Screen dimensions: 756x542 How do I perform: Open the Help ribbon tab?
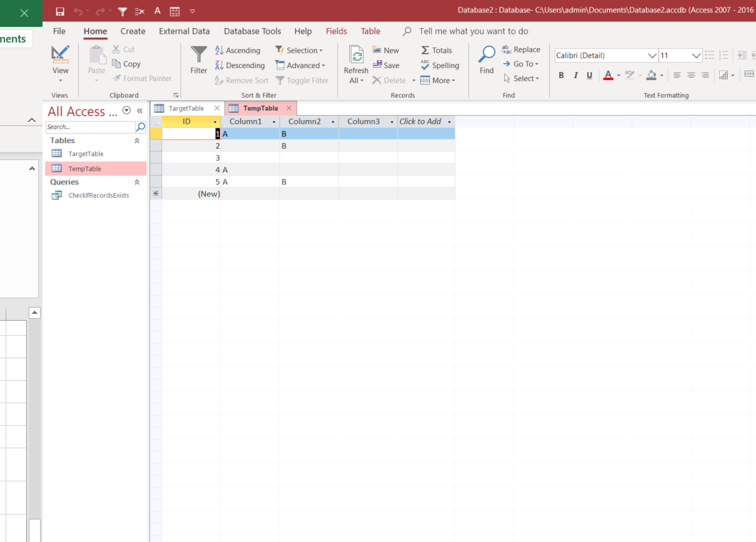click(303, 31)
